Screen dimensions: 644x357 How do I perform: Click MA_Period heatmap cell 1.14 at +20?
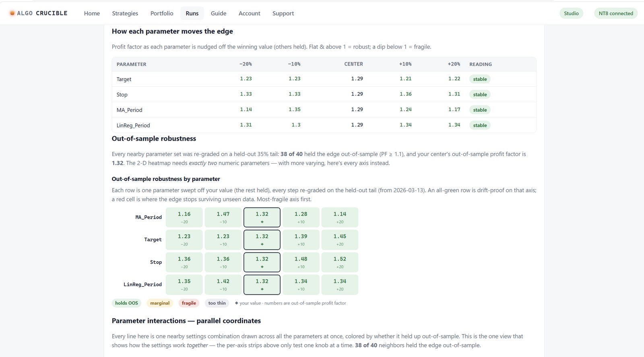340,217
